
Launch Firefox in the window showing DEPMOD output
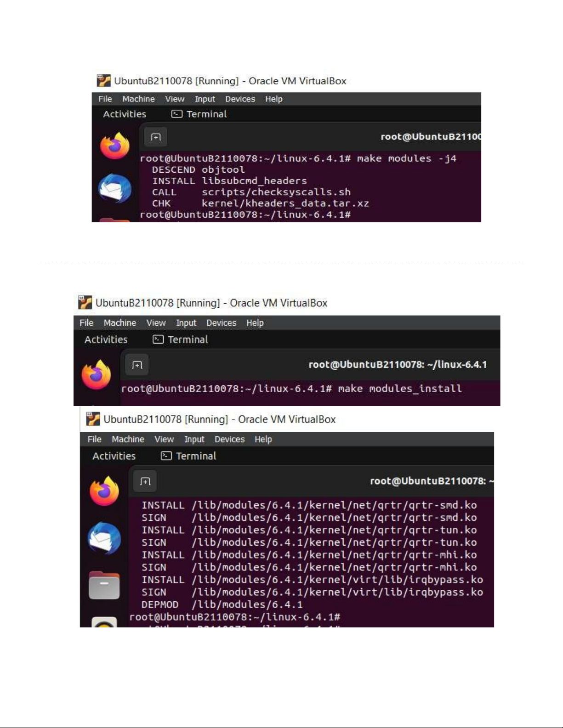104,491
